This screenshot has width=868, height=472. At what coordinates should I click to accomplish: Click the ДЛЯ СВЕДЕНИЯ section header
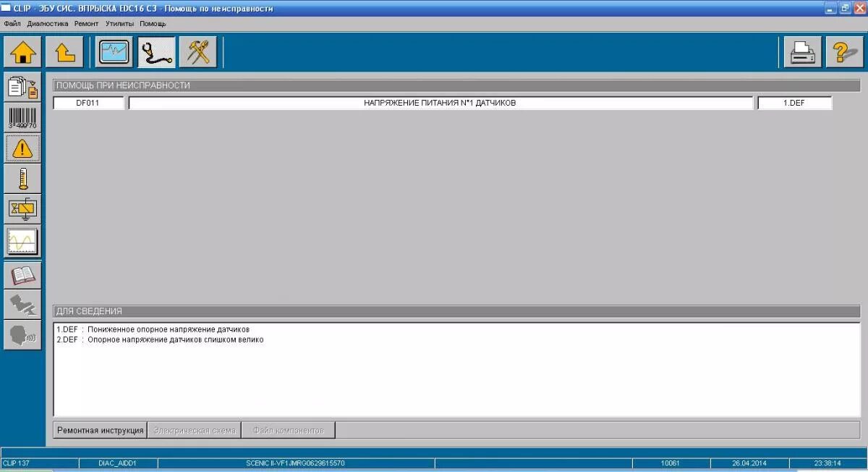click(x=456, y=311)
